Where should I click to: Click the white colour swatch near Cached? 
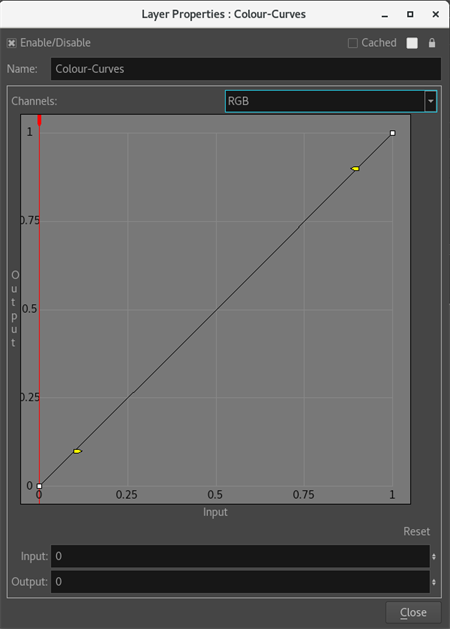[x=412, y=43]
